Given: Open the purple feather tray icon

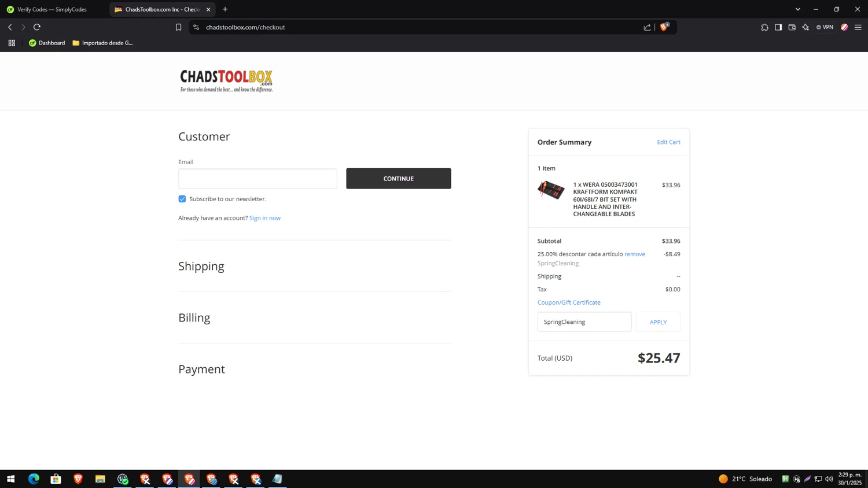Looking at the screenshot, I should tap(807, 479).
